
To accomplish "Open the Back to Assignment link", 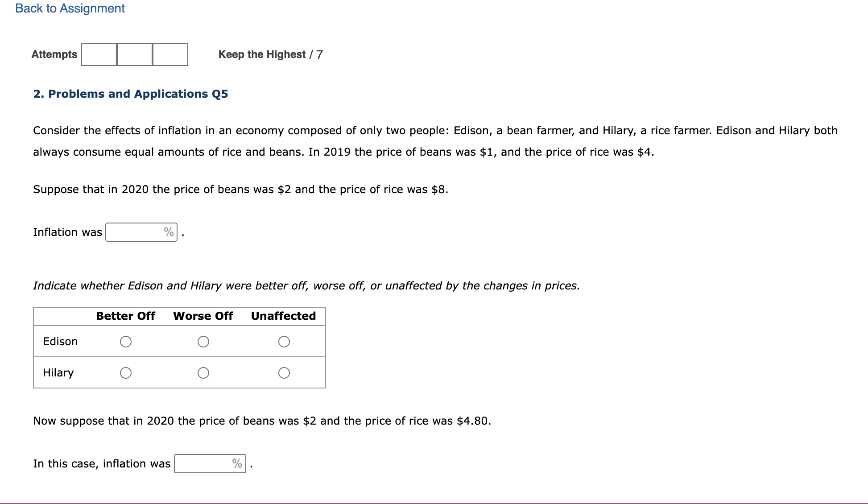I will (x=70, y=8).
